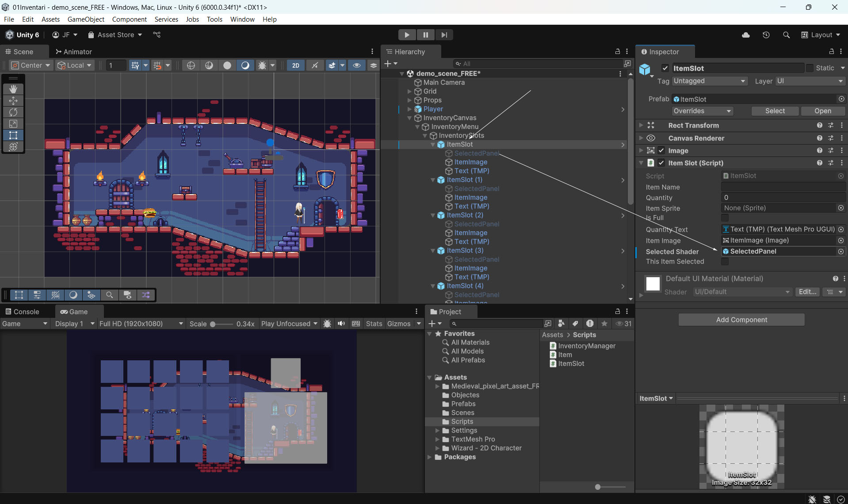848x504 pixels.
Task: Disable the Image component checkbox
Action: tap(661, 151)
